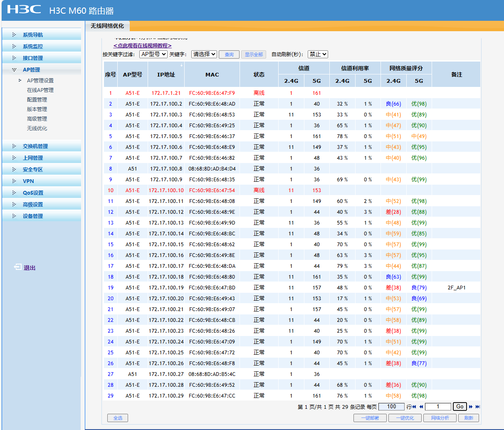Expand the 交换机管理 sidebar menu

[x=35, y=146]
